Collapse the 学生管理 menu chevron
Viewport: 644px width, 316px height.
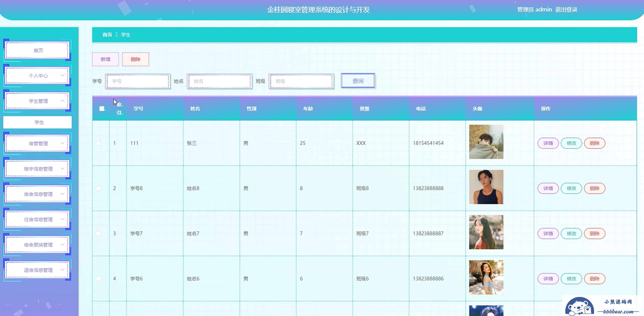[62, 101]
